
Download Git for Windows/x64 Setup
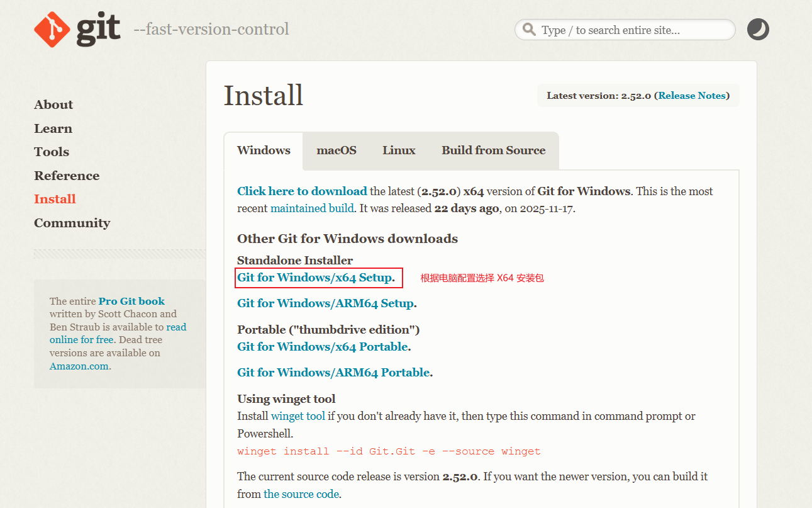point(314,278)
